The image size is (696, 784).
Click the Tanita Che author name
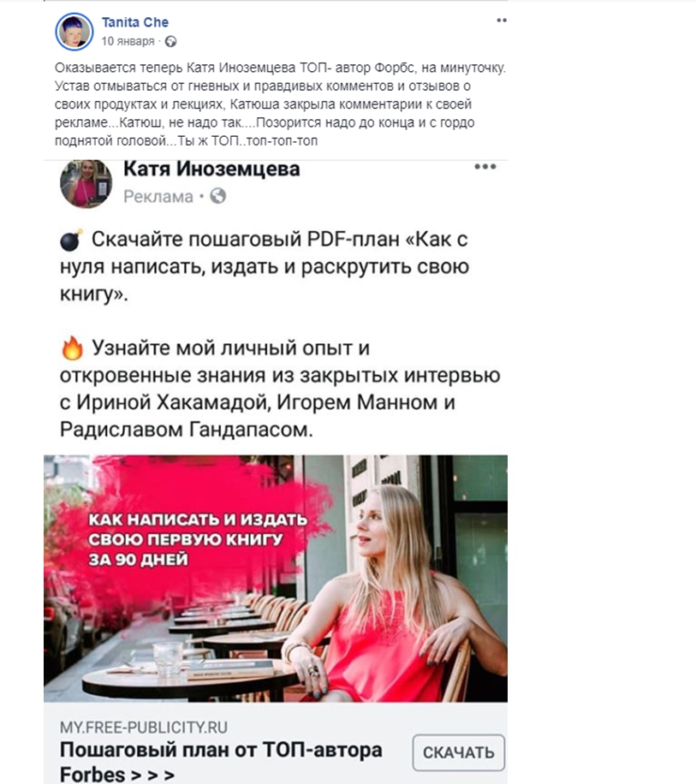point(135,22)
